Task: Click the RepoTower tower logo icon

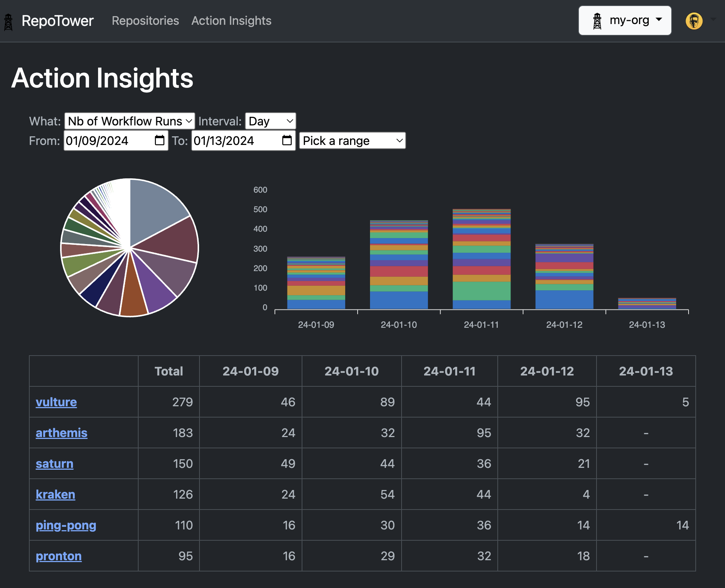Action: coord(8,22)
